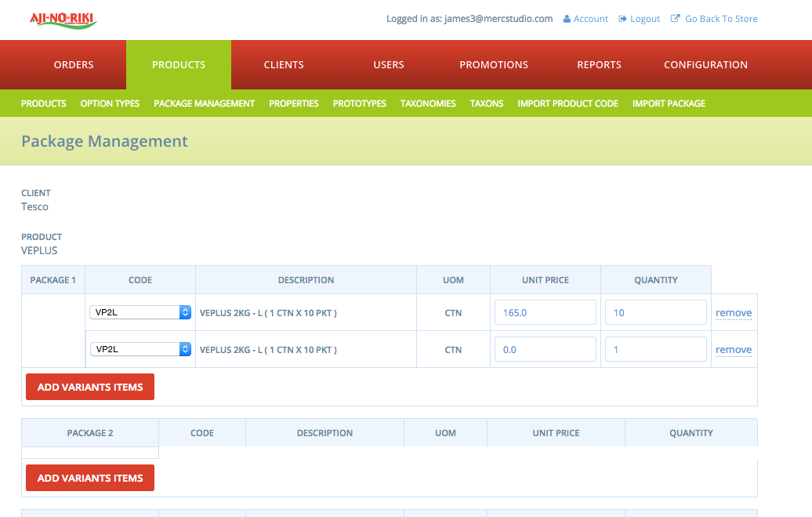The height and width of the screenshot is (517, 812).
Task: Select the unit price field showing 0.0
Action: 545,349
